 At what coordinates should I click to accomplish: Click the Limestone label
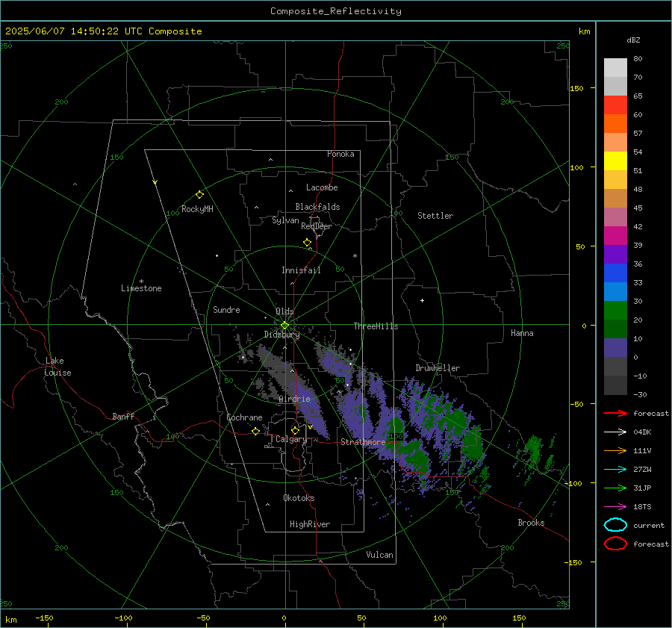click(x=141, y=288)
